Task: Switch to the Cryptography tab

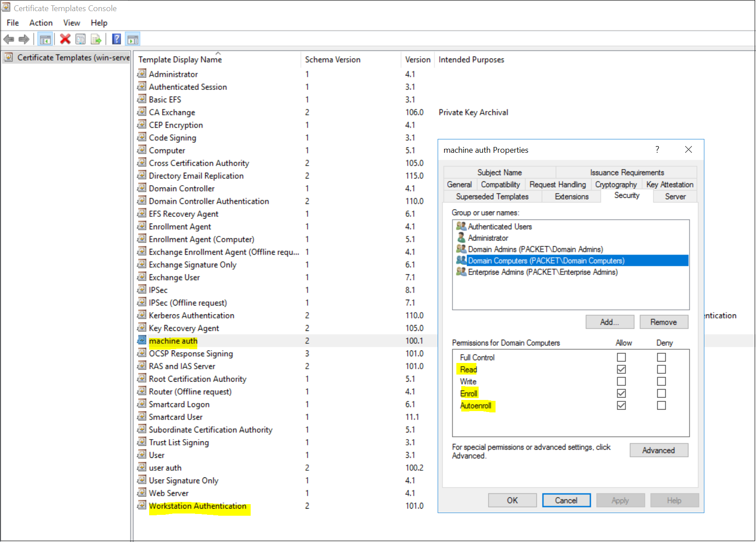Action: [x=616, y=184]
